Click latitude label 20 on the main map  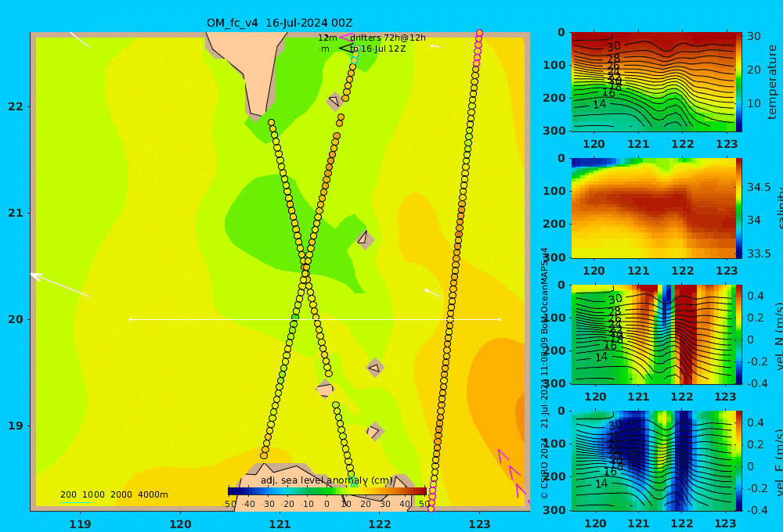click(x=16, y=319)
